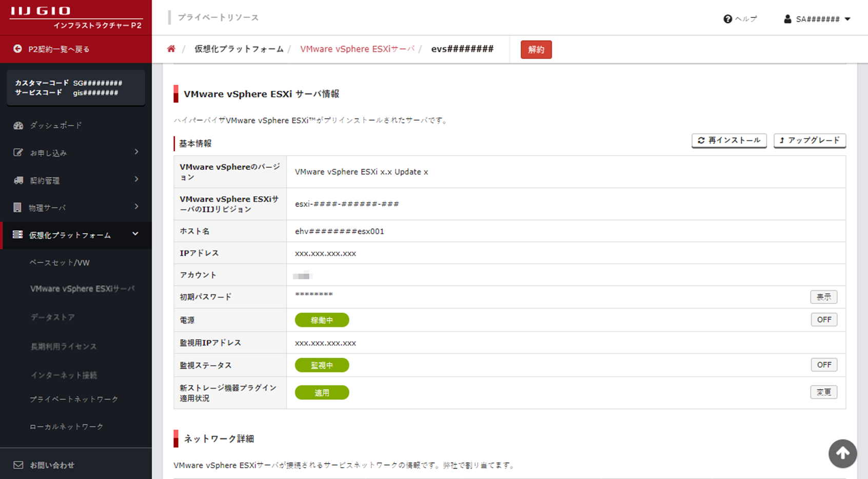Turn monitoring OFF in 監視ステータス row
The image size is (868, 479).
point(824,365)
